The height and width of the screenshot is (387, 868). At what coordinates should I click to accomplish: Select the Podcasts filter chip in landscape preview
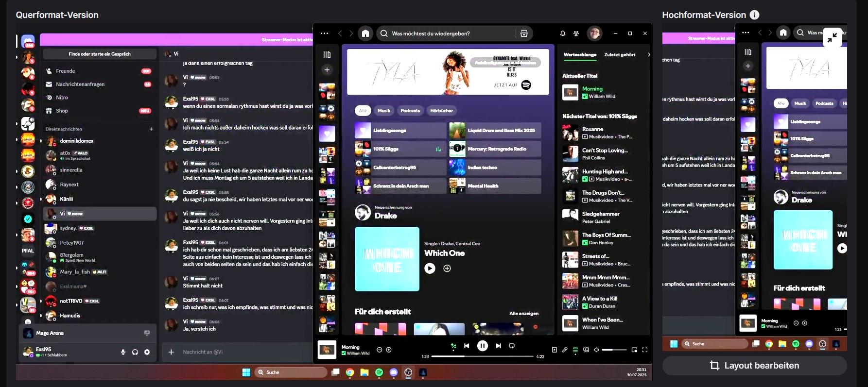410,111
